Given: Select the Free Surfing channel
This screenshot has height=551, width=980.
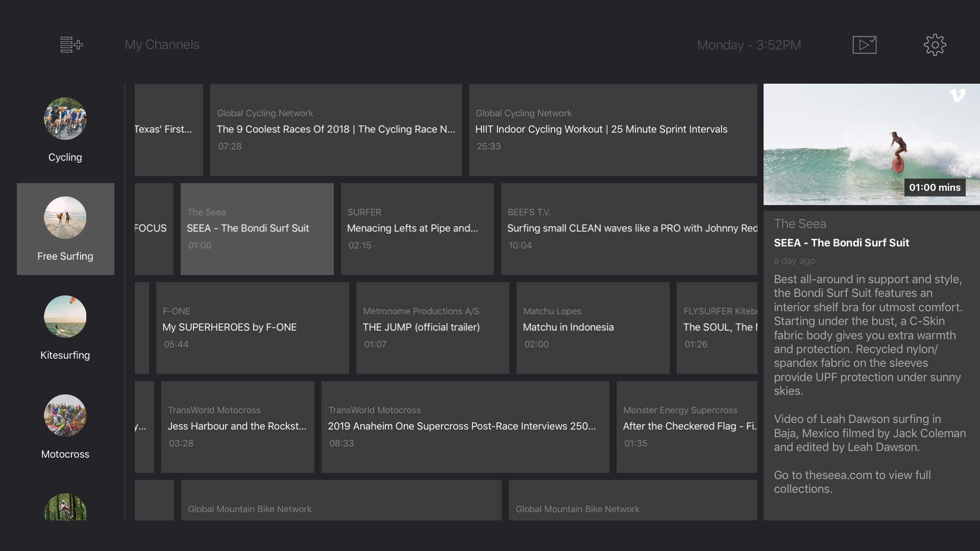Looking at the screenshot, I should (65, 229).
